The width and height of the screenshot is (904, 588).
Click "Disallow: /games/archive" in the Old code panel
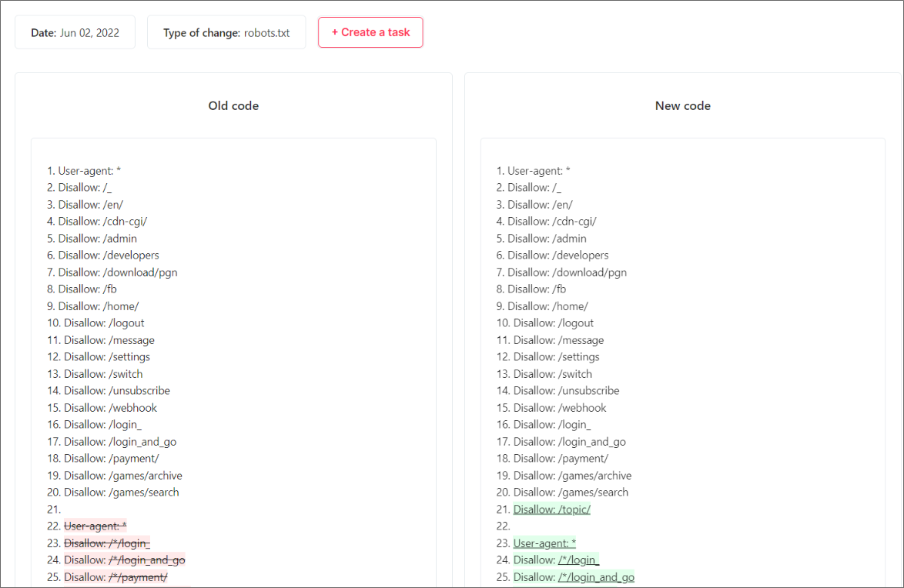click(x=122, y=475)
